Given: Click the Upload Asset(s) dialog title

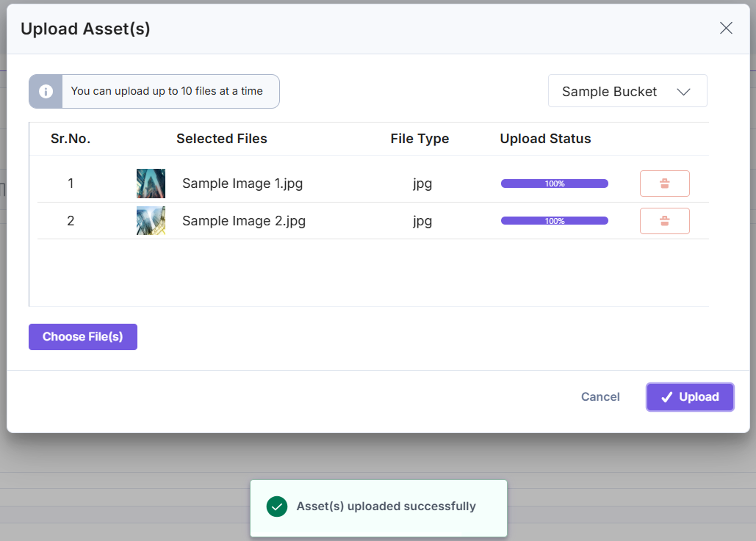Looking at the screenshot, I should [x=85, y=29].
